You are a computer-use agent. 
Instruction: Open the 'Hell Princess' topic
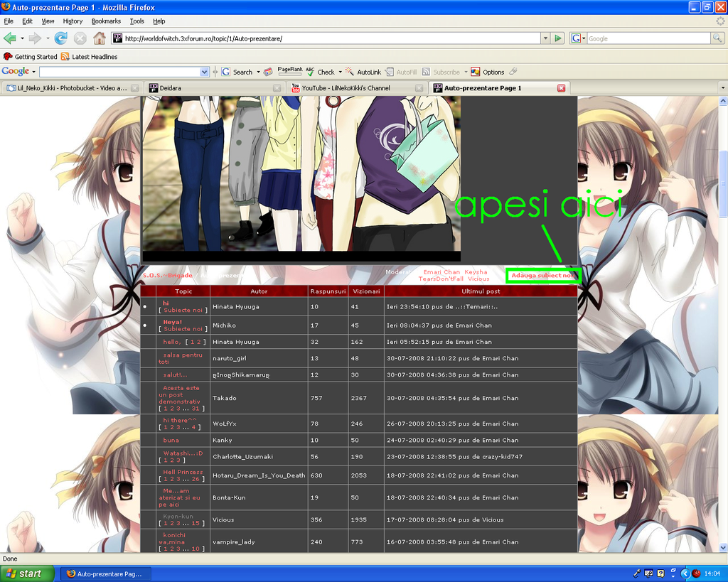coord(183,472)
